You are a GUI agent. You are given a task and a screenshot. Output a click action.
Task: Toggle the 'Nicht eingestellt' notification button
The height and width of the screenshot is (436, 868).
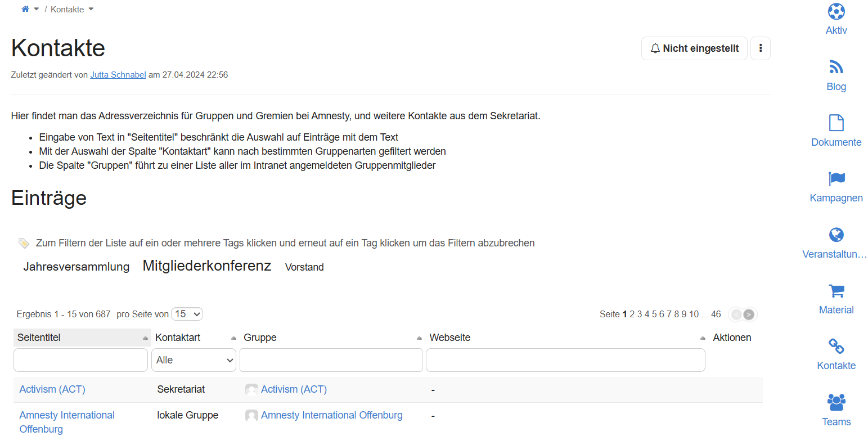coord(694,48)
